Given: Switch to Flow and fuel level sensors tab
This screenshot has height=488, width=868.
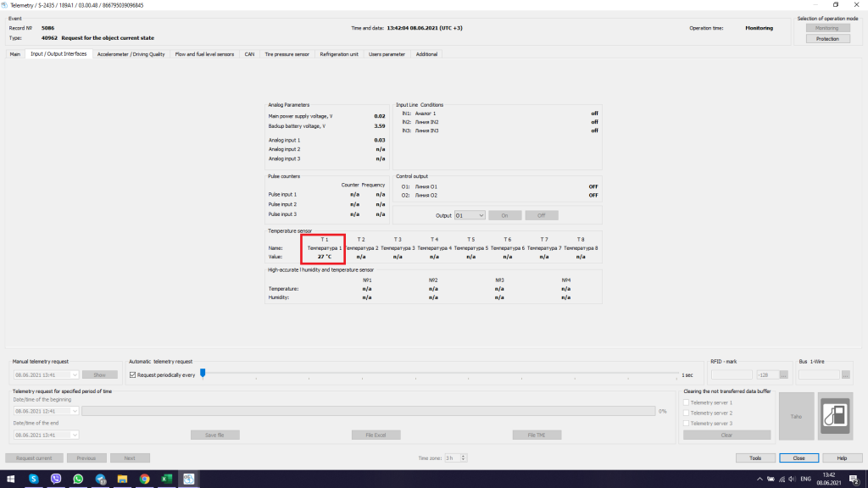Looking at the screenshot, I should tap(204, 54).
